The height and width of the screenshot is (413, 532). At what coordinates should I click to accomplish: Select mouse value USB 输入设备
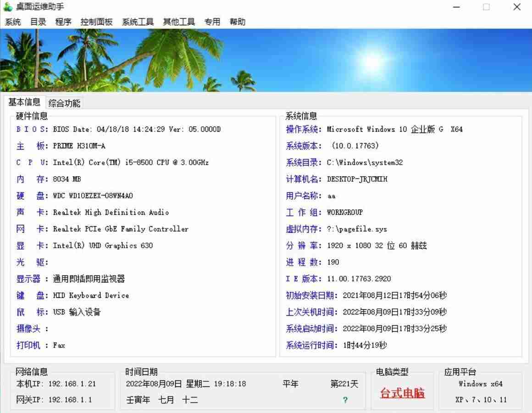pyautogui.click(x=77, y=312)
